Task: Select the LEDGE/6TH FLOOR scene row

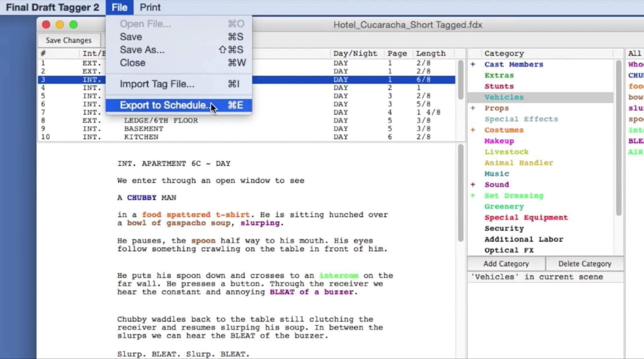Action: 246,120
